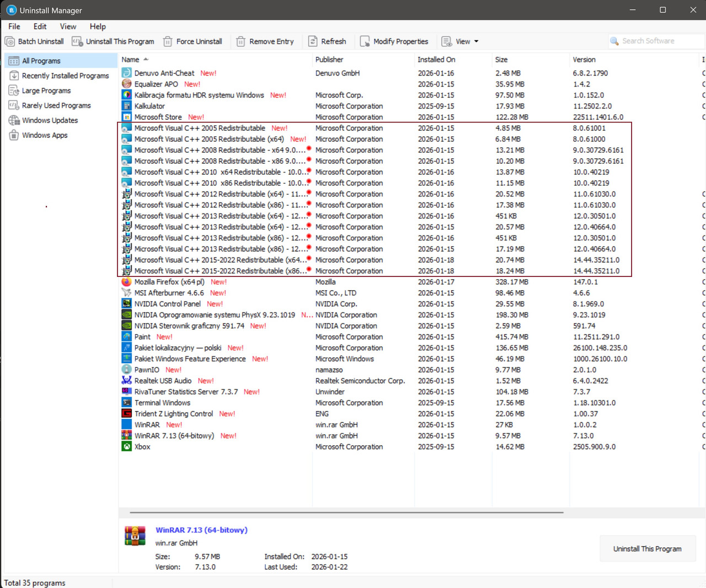Click the horizontal scrollbar
The width and height of the screenshot is (706, 588).
[346, 512]
